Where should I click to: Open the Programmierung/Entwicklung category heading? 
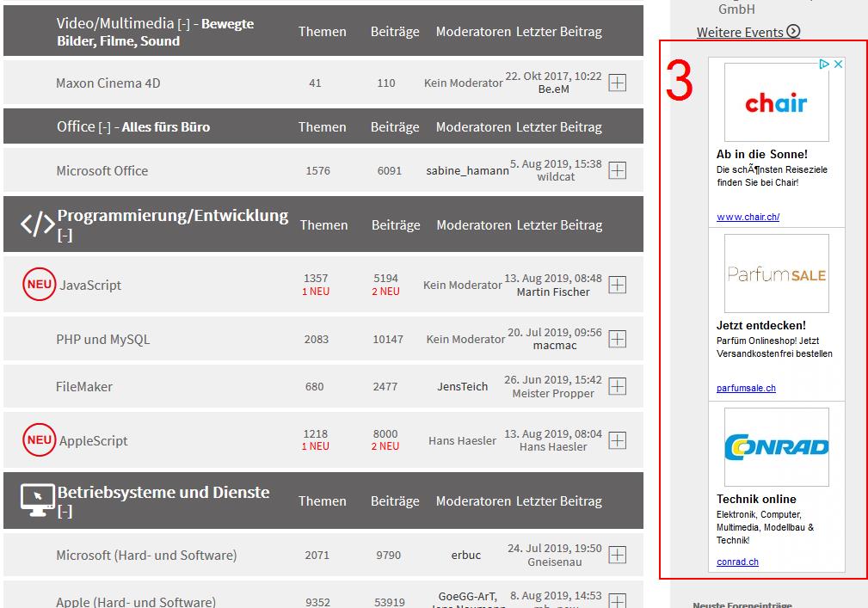click(173, 215)
